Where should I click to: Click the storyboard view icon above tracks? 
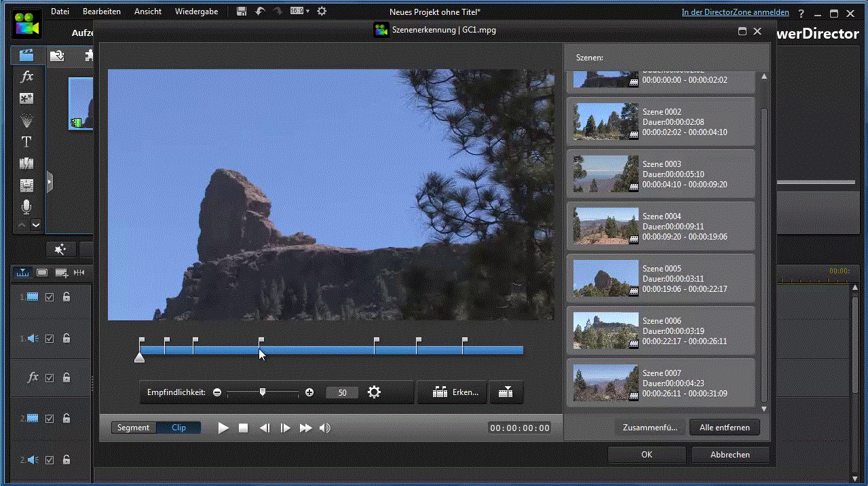(x=42, y=272)
